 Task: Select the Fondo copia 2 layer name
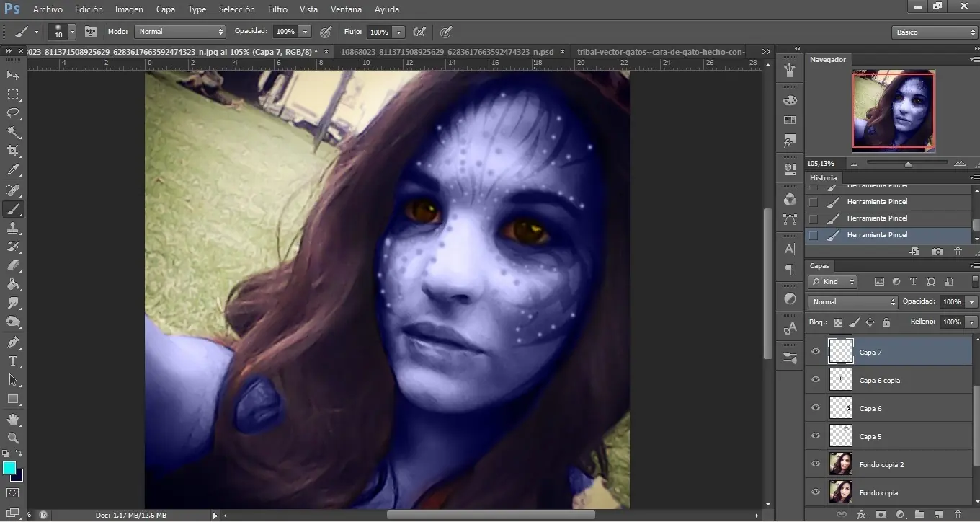click(881, 464)
